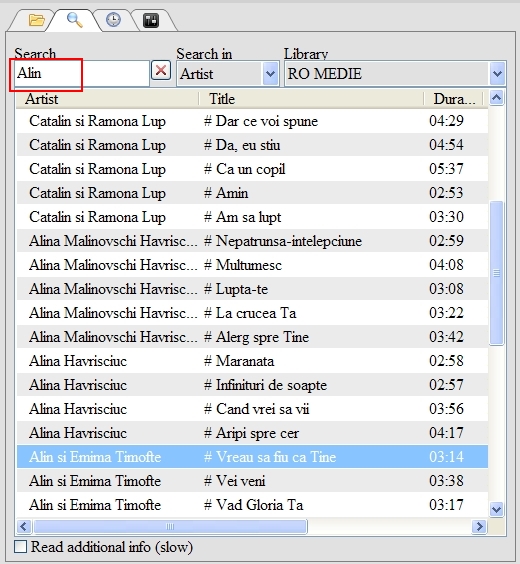520x564 pixels.
Task: Click the list scroll down arrow
Action: [x=497, y=509]
